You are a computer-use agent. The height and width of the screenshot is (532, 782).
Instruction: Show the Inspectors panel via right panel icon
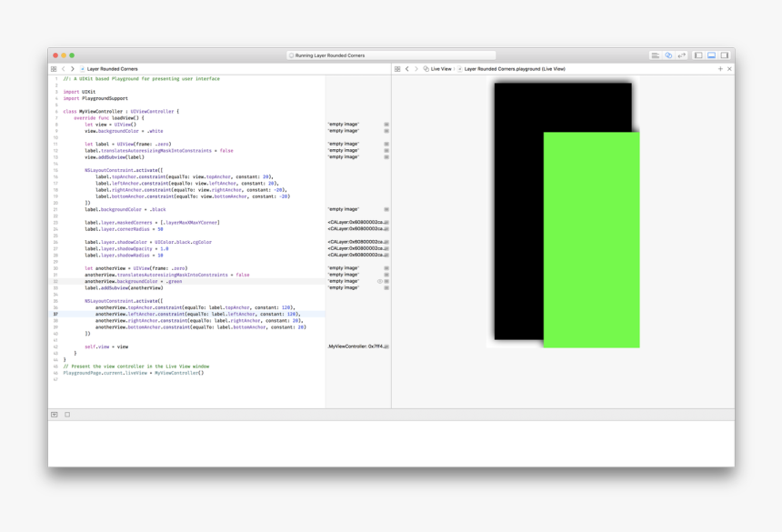click(x=725, y=55)
